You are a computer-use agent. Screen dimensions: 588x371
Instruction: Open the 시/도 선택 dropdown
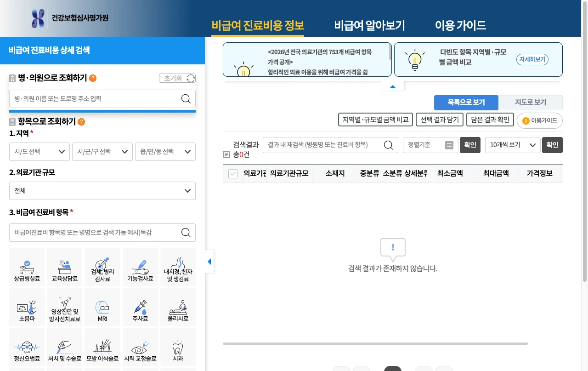40,152
